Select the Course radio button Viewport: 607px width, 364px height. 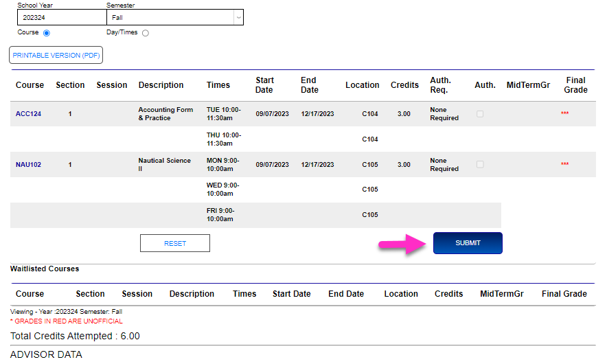point(47,33)
